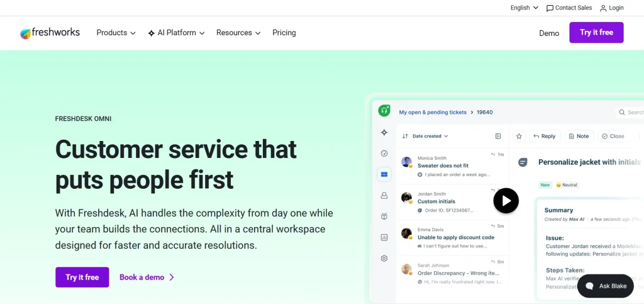Viewport: 644px width, 304px height.
Task: Click the Book a demo link
Action: 142,278
